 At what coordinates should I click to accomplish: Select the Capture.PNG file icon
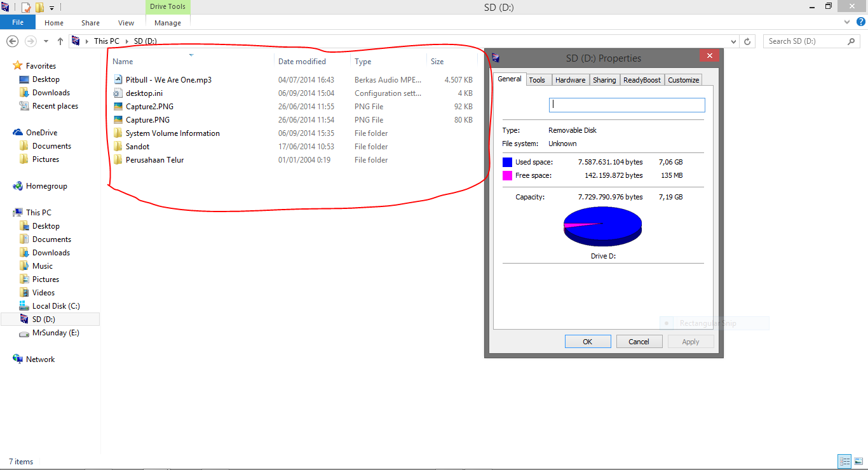[118, 120]
